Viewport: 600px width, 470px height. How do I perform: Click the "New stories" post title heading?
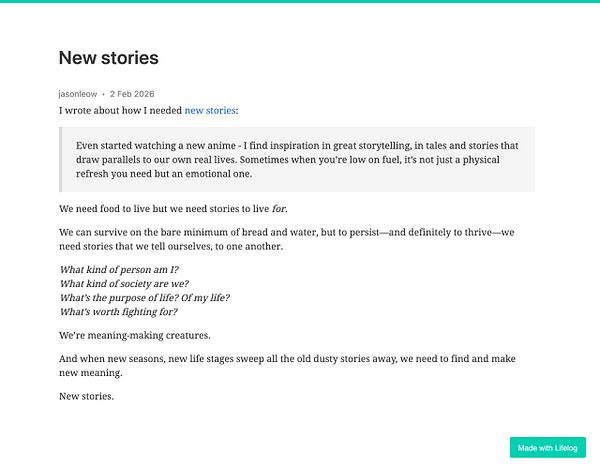[108, 58]
